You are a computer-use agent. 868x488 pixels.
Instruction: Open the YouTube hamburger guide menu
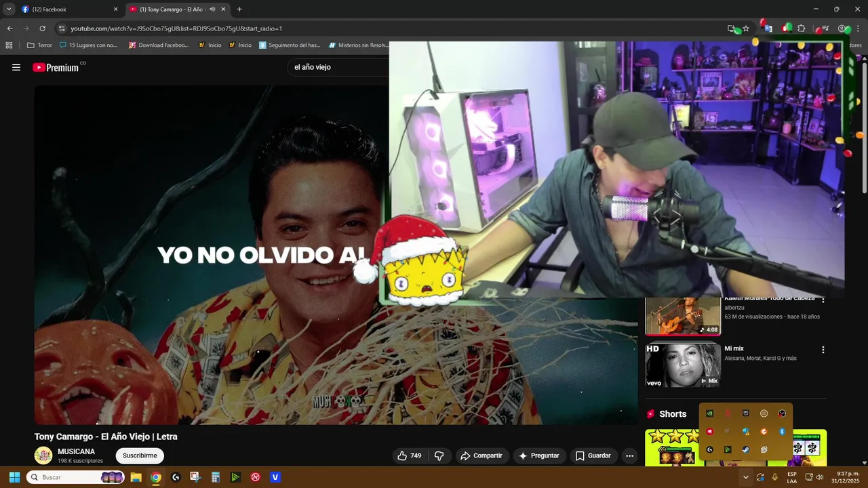coord(16,67)
